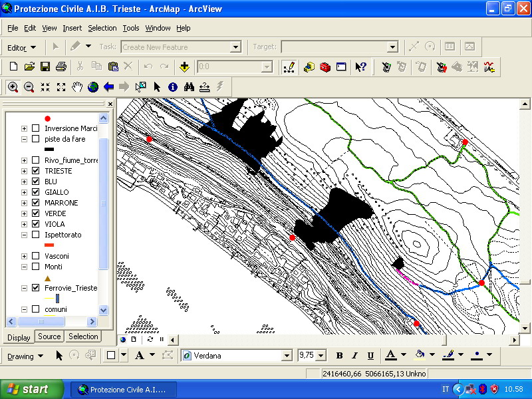
Task: Click the Add Data button
Action: (x=184, y=66)
